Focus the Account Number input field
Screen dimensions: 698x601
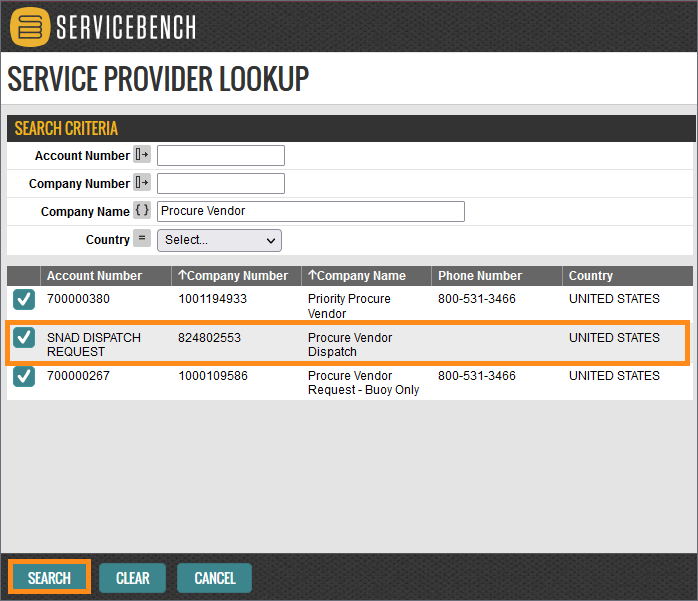click(221, 155)
